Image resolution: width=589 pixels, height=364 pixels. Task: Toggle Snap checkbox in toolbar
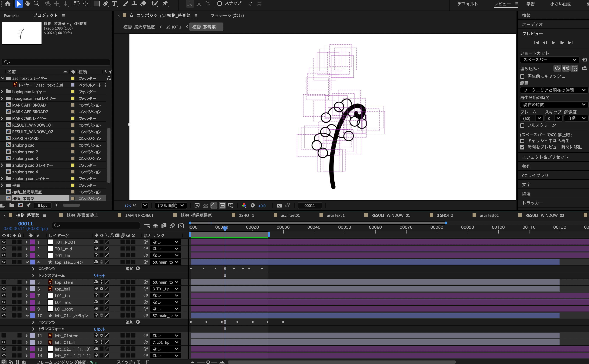[x=219, y=4]
